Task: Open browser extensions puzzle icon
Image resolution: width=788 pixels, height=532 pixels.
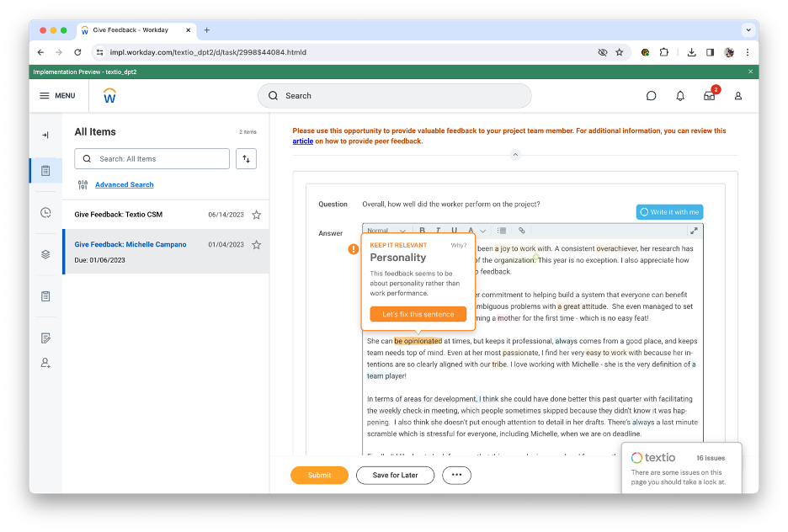Action: (x=664, y=52)
